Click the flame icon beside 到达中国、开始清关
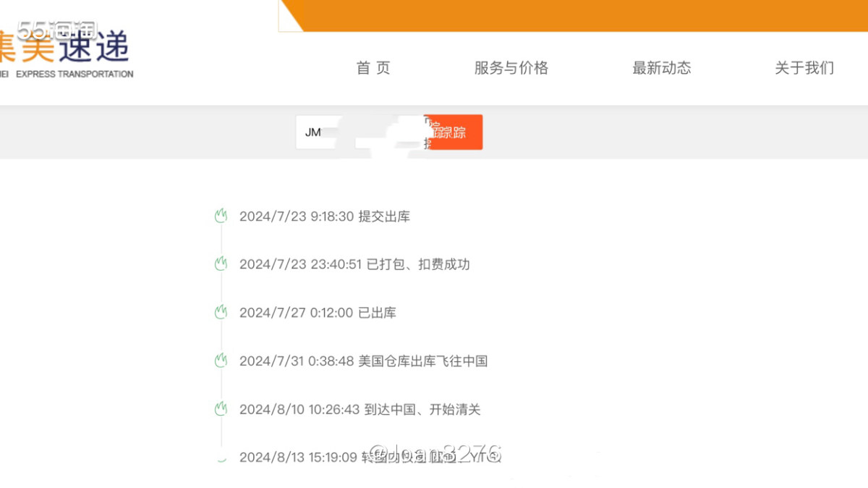The image size is (868, 488). pos(221,409)
